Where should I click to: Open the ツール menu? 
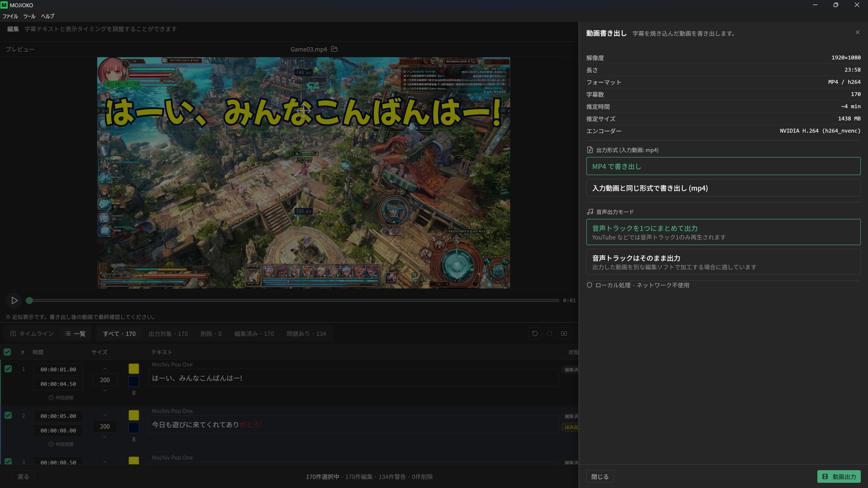pos(29,16)
